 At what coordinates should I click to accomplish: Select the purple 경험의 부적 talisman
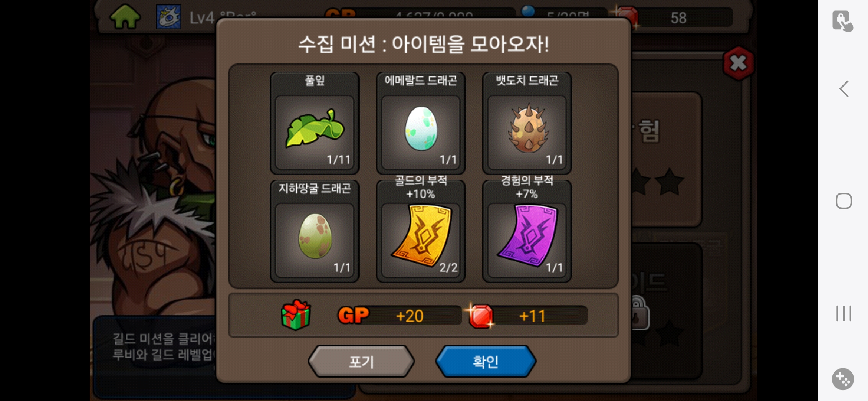(x=527, y=231)
